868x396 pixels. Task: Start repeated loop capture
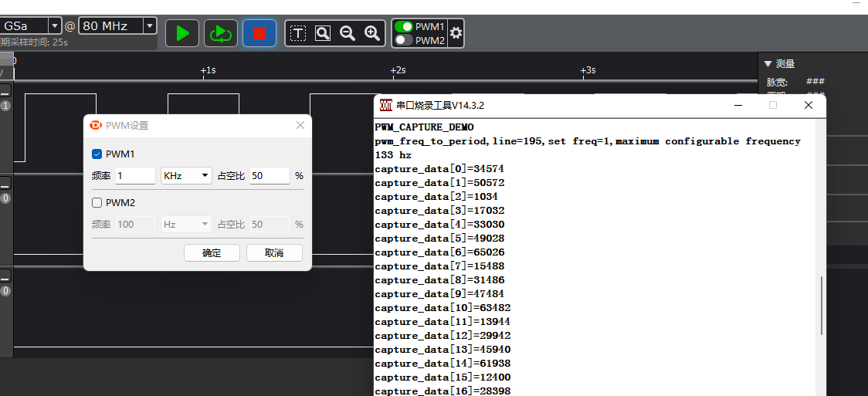point(221,34)
